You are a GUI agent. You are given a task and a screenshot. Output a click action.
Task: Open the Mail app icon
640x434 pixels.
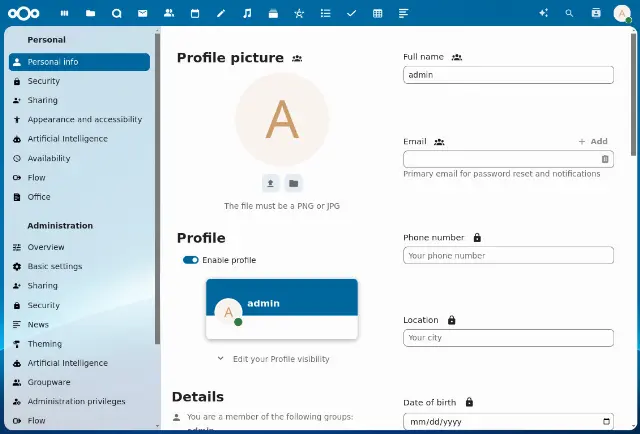[x=142, y=13]
